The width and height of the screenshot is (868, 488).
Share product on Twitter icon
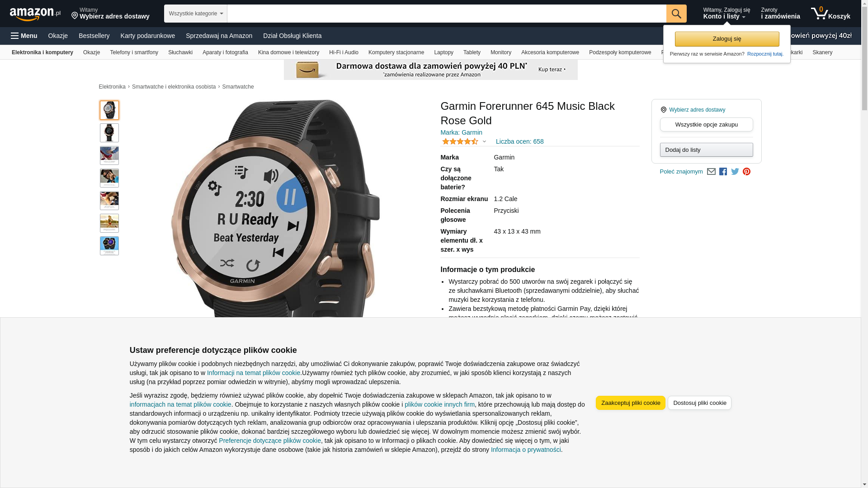[735, 172]
